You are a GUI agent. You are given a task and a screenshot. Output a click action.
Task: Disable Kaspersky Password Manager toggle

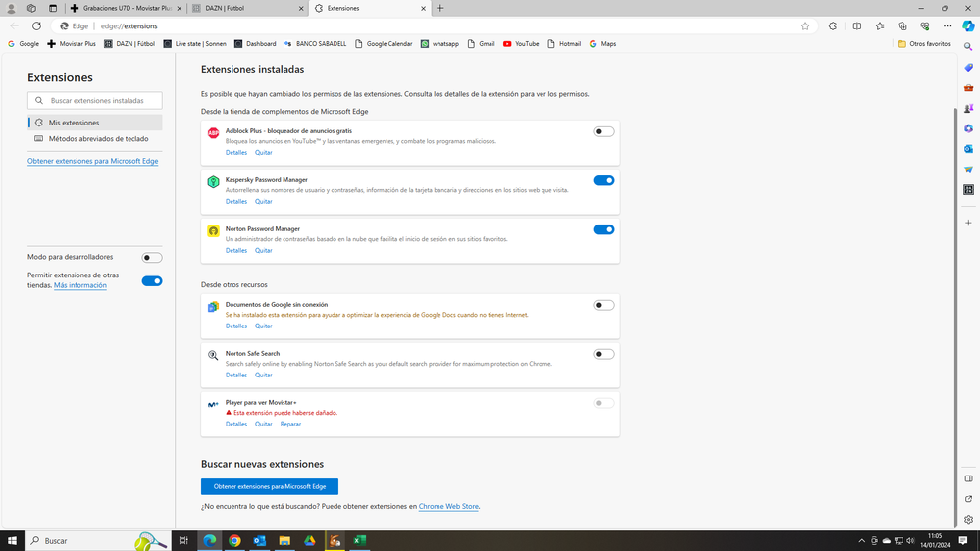point(603,180)
